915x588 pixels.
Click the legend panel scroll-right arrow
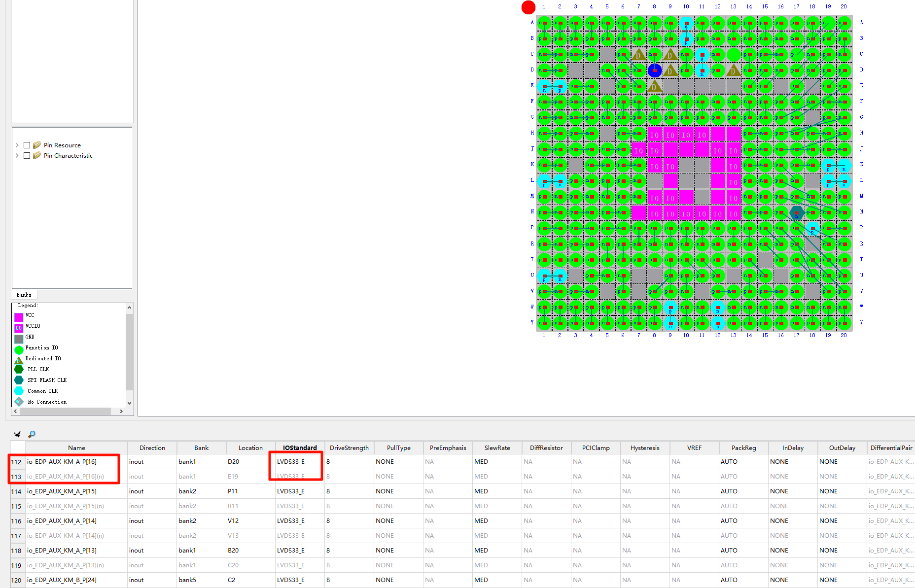pos(121,411)
